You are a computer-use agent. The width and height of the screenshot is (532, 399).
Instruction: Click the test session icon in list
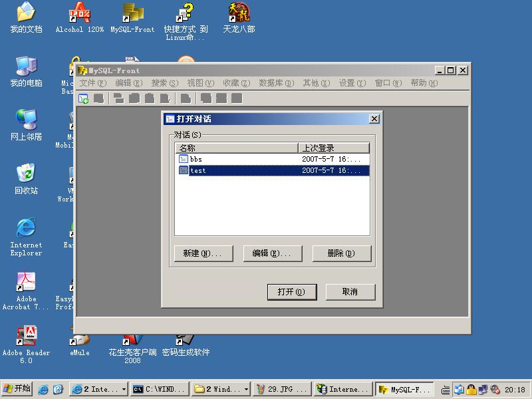184,170
